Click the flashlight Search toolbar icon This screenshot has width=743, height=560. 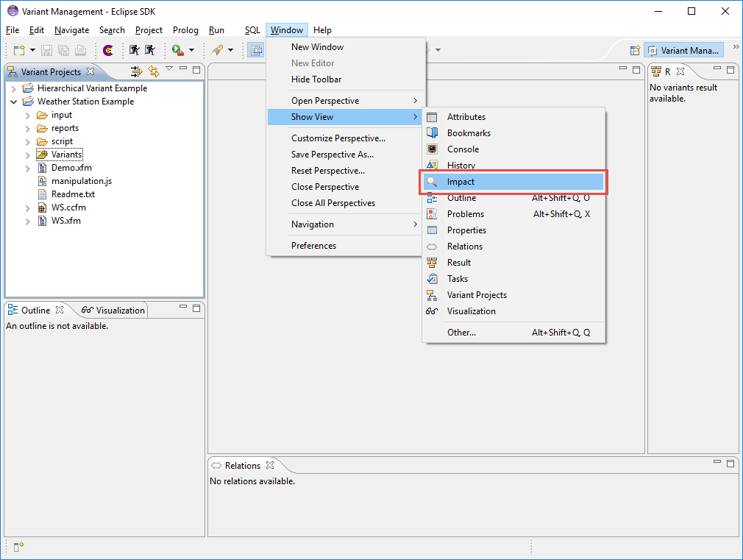click(218, 50)
